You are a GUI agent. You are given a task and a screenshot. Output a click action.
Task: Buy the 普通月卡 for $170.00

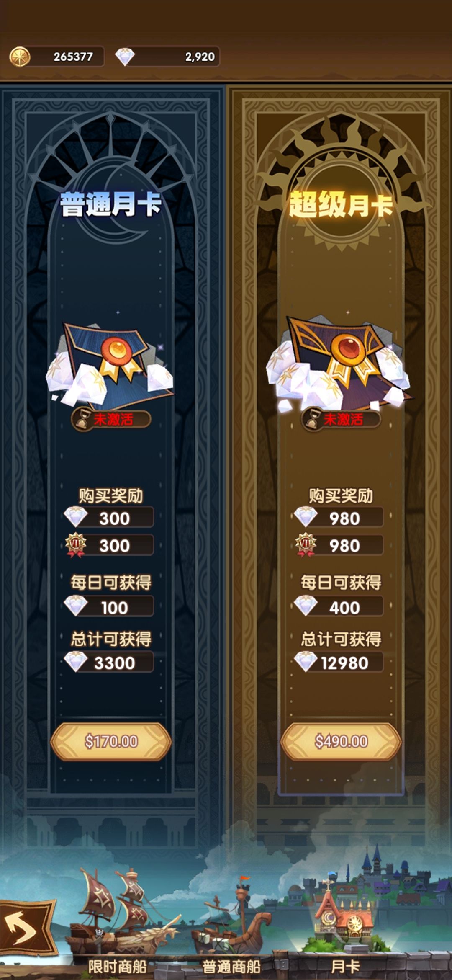pos(111,741)
